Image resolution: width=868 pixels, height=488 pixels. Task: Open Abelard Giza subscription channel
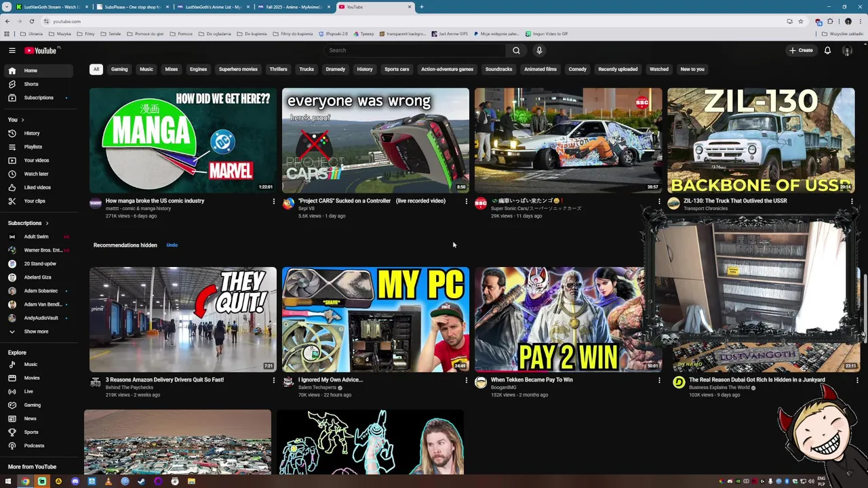click(39, 277)
